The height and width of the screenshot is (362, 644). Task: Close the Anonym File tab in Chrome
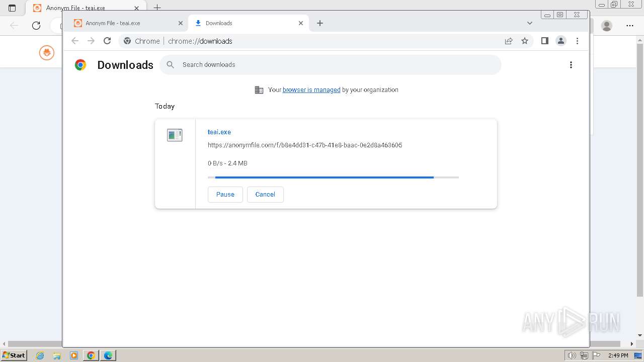181,23
